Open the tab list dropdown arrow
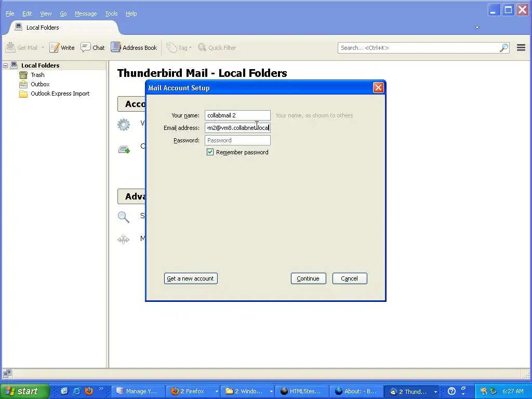The width and height of the screenshot is (532, 399). point(477,28)
